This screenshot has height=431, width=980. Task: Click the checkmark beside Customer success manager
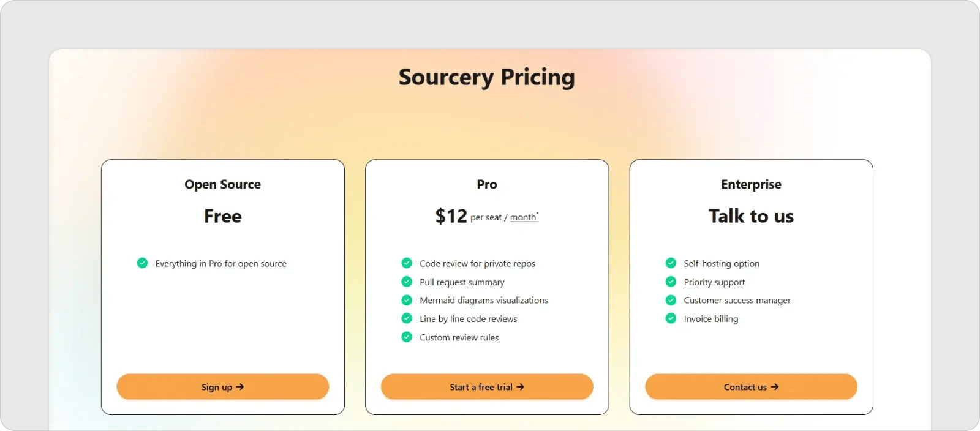pyautogui.click(x=671, y=300)
